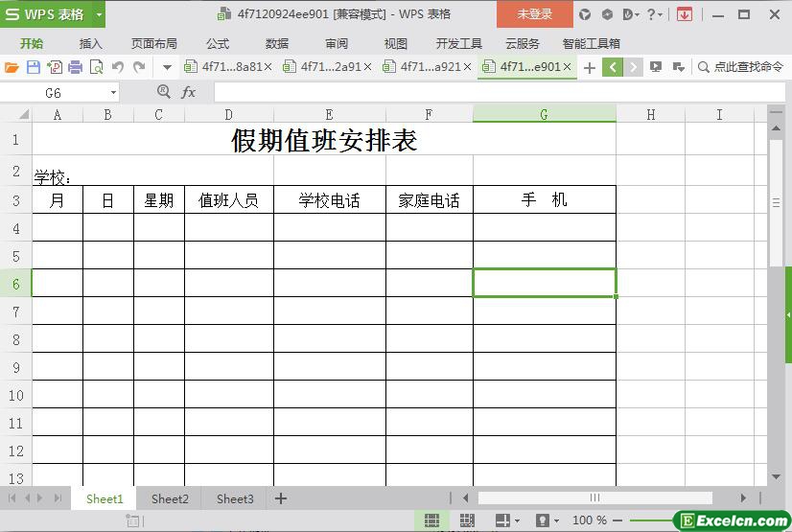Viewport: 792px width, 532px height.
Task: Select the 家庭电话 header cell
Action: 430,200
